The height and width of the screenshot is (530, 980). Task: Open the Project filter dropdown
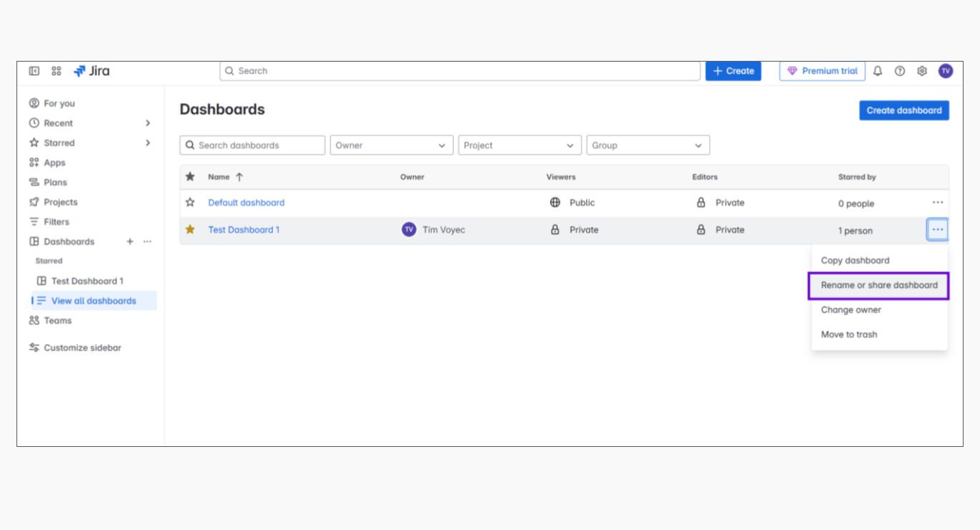(x=519, y=145)
